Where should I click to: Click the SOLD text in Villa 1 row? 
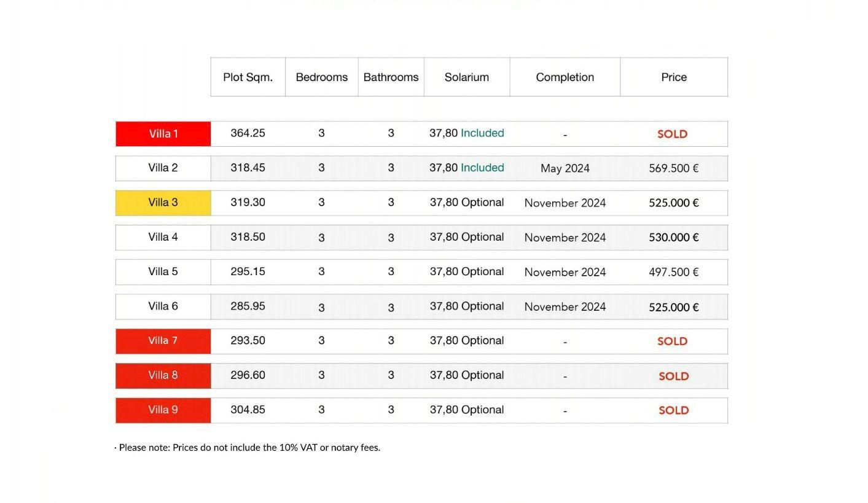click(672, 134)
